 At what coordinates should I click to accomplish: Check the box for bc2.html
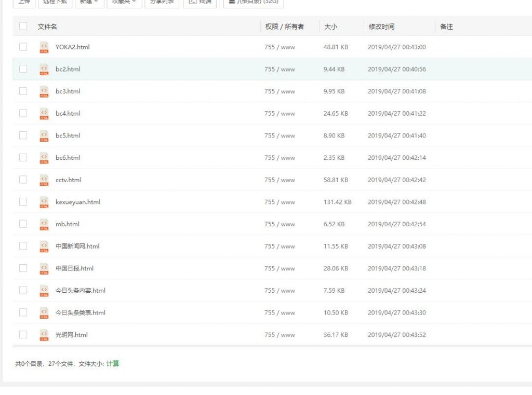coord(23,69)
